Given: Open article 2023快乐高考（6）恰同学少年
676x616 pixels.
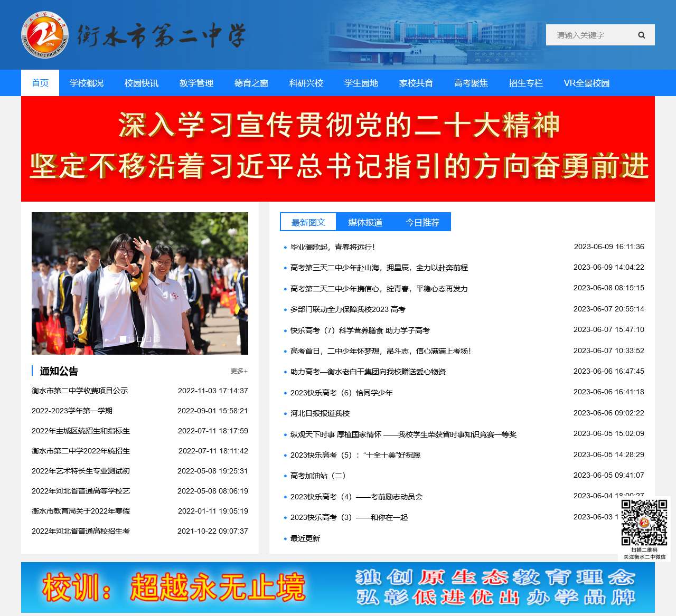Looking at the screenshot, I should [x=342, y=393].
